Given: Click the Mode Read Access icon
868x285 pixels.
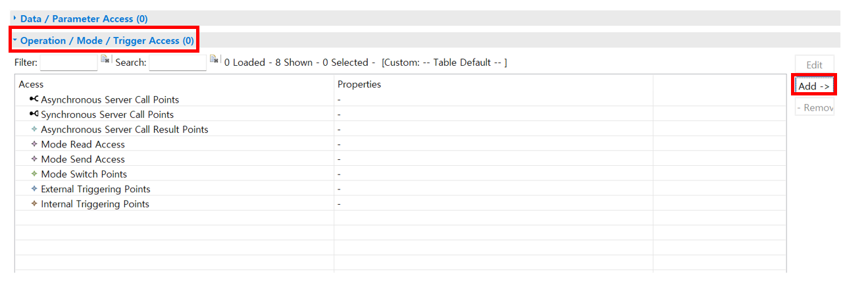Looking at the screenshot, I should 34,144.
